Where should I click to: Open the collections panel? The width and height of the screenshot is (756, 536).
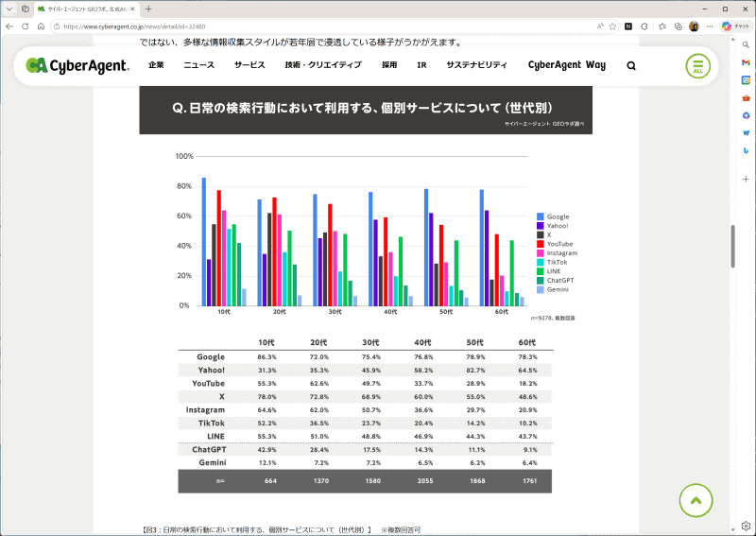tap(678, 26)
